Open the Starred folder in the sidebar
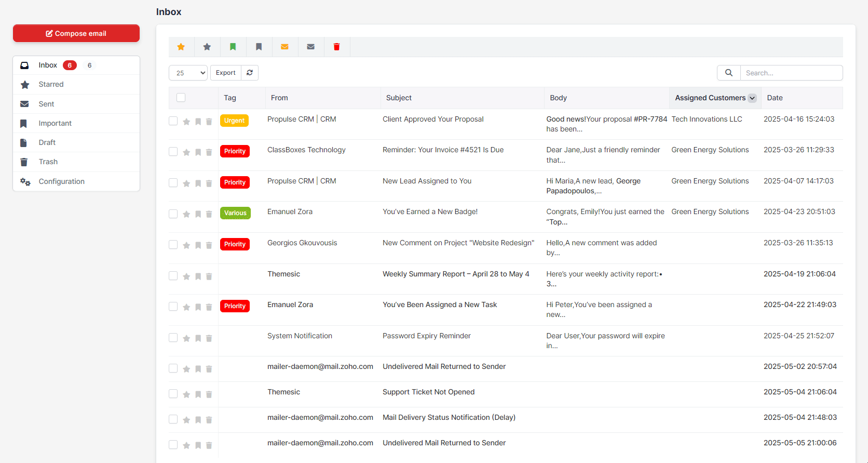Image resolution: width=868 pixels, height=463 pixels. (51, 84)
